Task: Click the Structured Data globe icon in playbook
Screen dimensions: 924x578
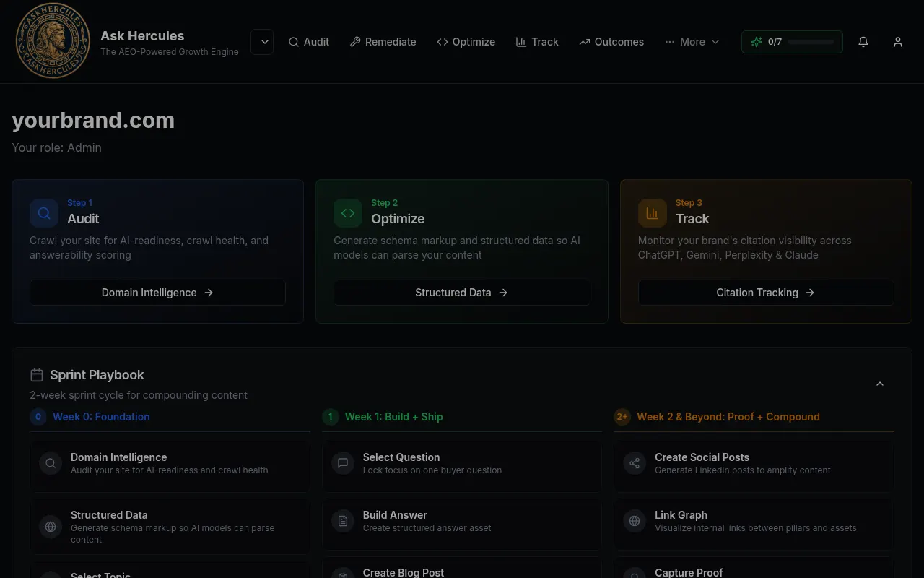Action: click(51, 527)
